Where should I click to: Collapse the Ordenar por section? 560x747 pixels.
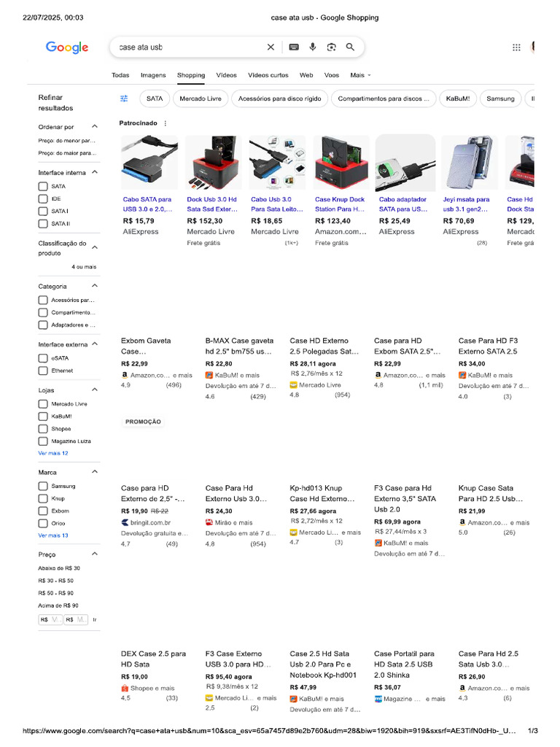(x=95, y=127)
